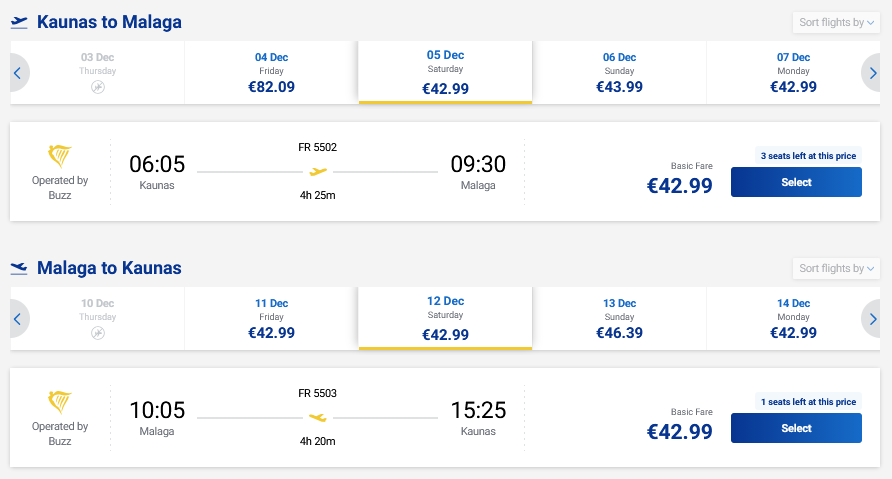Select the 11 Dec Friday return date tab

tap(271, 319)
